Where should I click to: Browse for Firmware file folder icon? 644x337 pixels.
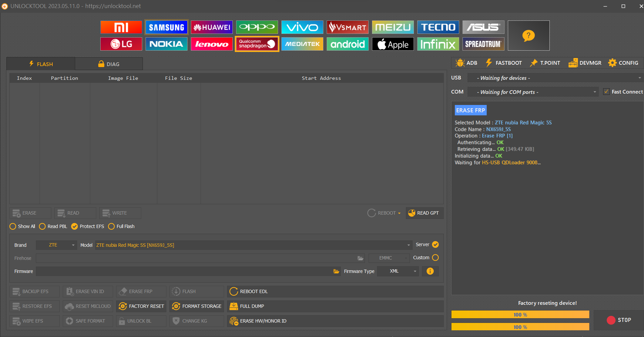(x=336, y=271)
